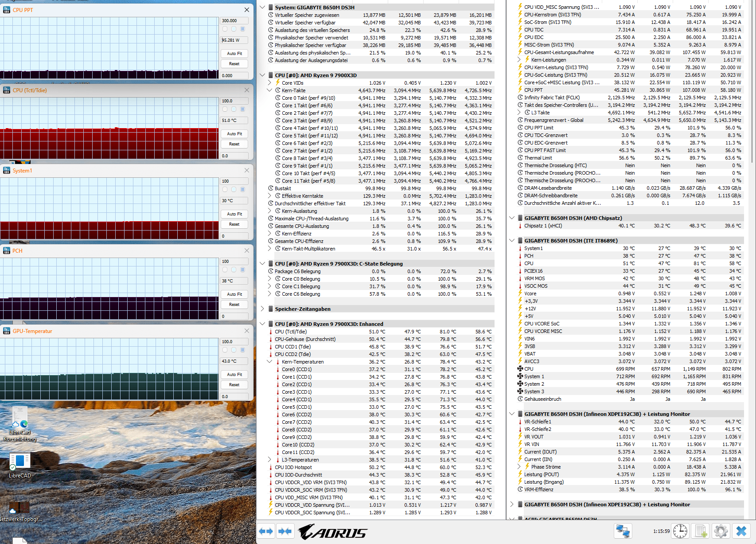Click the thermometer icon of Chipsatz 1 (xHCI)
Screen dimensions: 756x544
click(x=520, y=226)
